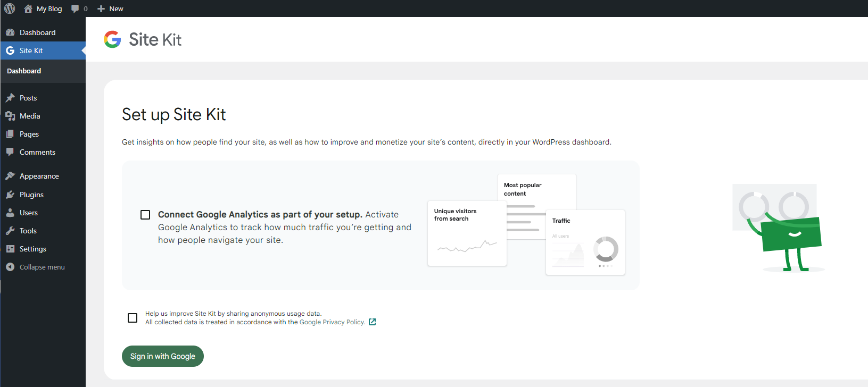
Task: Open the Google Privacy Policy link
Action: coord(332,322)
